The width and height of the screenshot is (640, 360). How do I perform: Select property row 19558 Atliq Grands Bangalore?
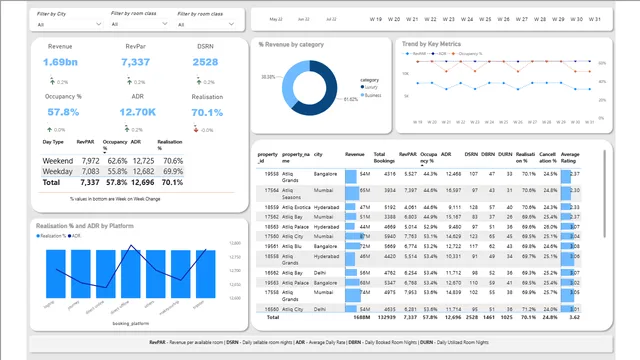click(x=419, y=177)
